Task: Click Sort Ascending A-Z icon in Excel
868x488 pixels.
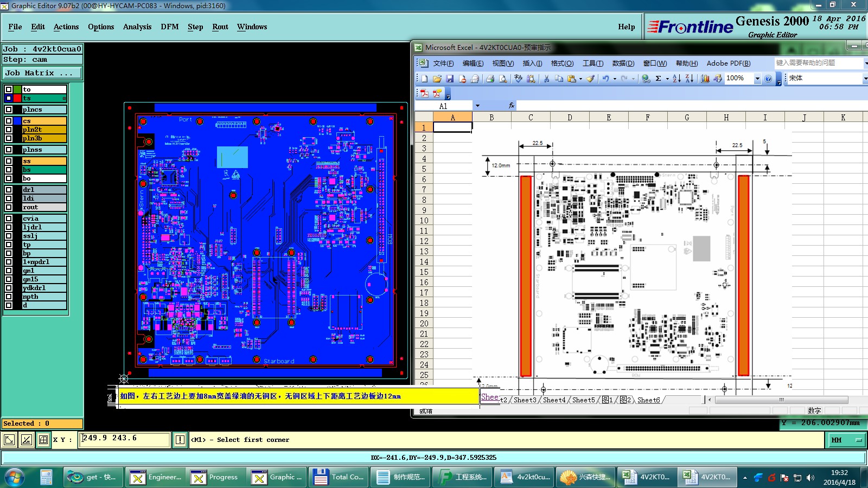Action: [676, 79]
